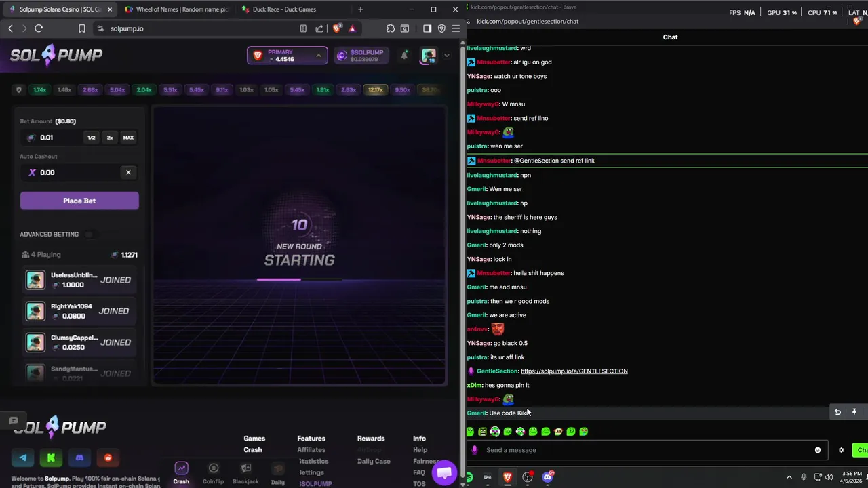Switch to Wheel of Names browser tab
The width and height of the screenshot is (868, 488).
click(x=177, y=9)
